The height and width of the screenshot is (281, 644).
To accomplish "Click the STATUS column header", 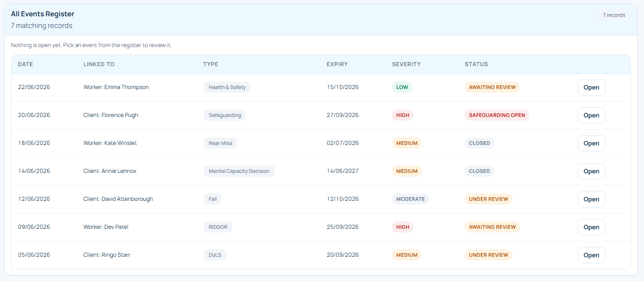I will click(x=476, y=64).
